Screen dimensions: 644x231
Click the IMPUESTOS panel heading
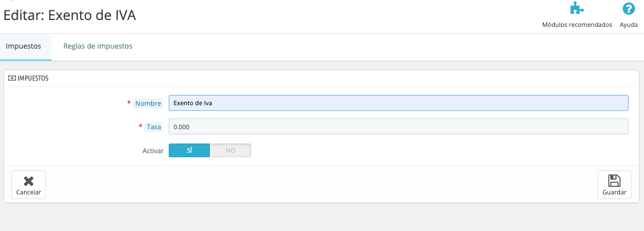tap(33, 78)
